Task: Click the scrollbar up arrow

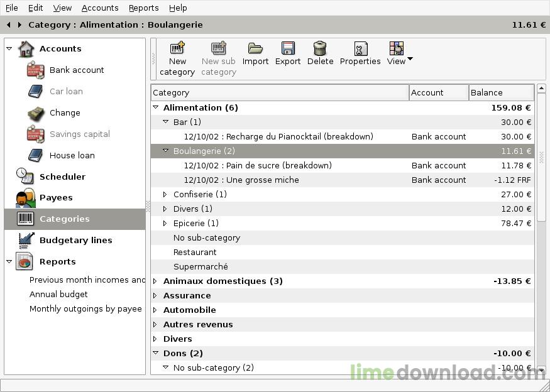Action: click(x=541, y=89)
